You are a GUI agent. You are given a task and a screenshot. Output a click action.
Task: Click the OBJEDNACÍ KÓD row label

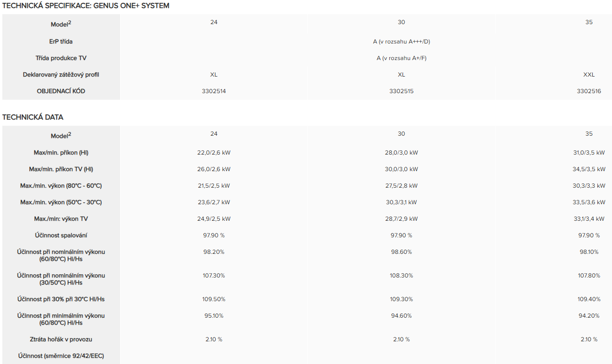coord(61,91)
